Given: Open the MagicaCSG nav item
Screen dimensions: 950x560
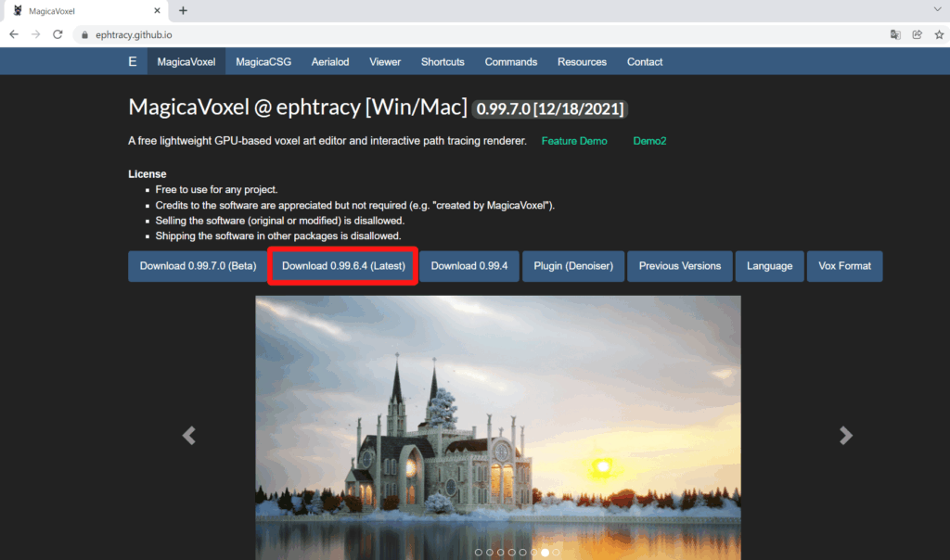Looking at the screenshot, I should pyautogui.click(x=263, y=62).
